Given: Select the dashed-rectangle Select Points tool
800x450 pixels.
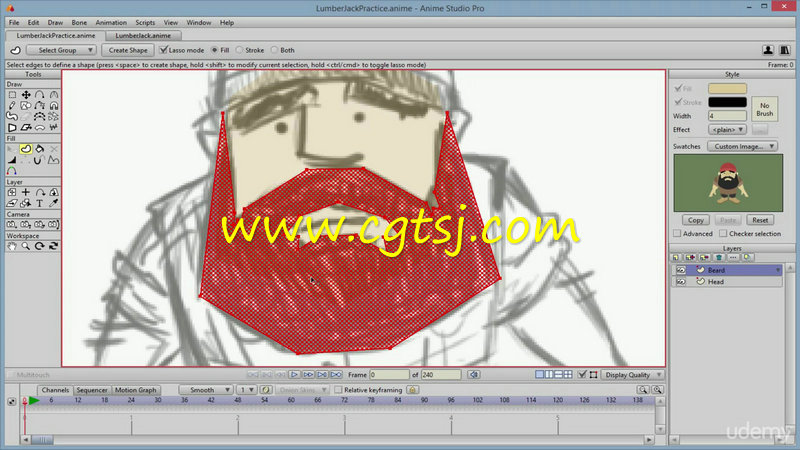Looking at the screenshot, I should pyautogui.click(x=12, y=95).
